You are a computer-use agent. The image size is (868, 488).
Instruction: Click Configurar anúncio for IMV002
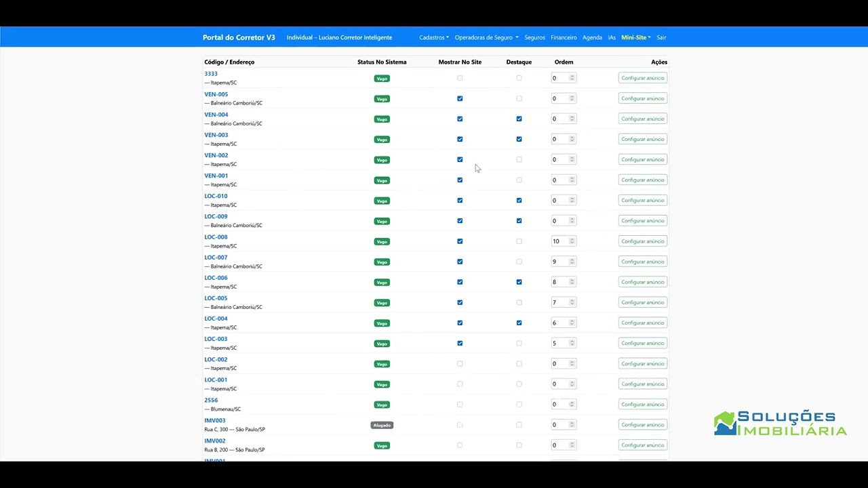click(643, 445)
